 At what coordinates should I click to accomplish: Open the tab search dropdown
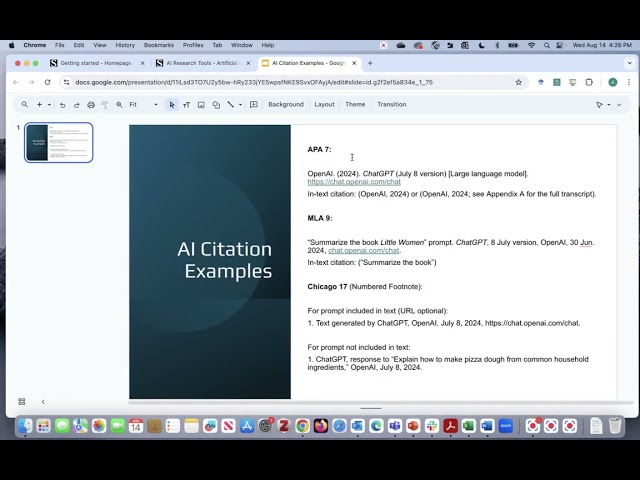(x=629, y=63)
